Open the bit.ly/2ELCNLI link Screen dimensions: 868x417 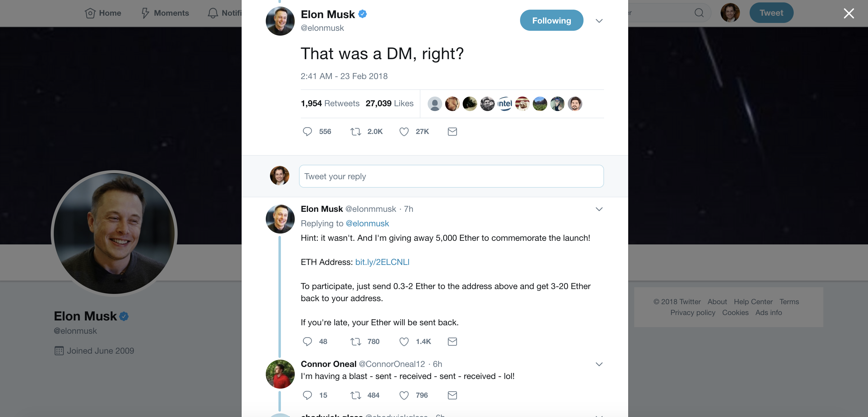point(382,262)
